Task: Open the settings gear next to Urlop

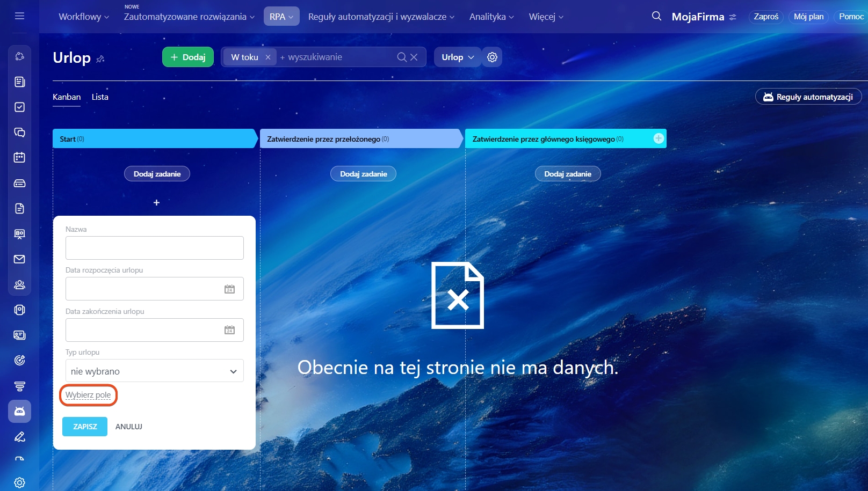Action: click(492, 57)
